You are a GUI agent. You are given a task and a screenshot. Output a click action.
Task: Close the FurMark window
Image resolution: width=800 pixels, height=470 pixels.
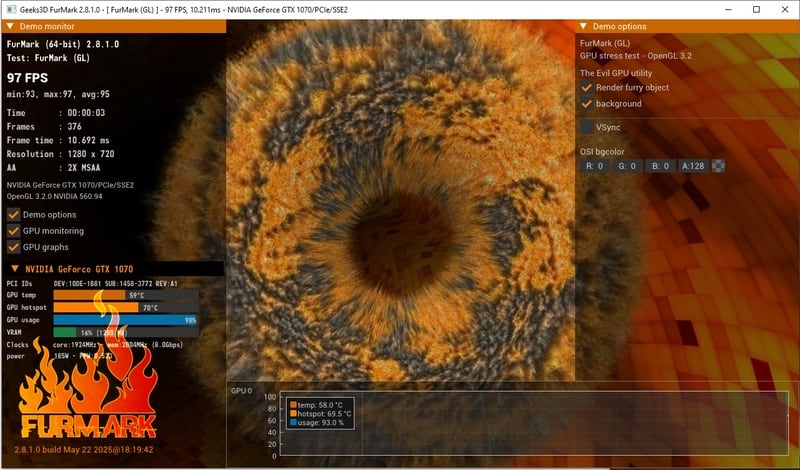click(x=785, y=9)
